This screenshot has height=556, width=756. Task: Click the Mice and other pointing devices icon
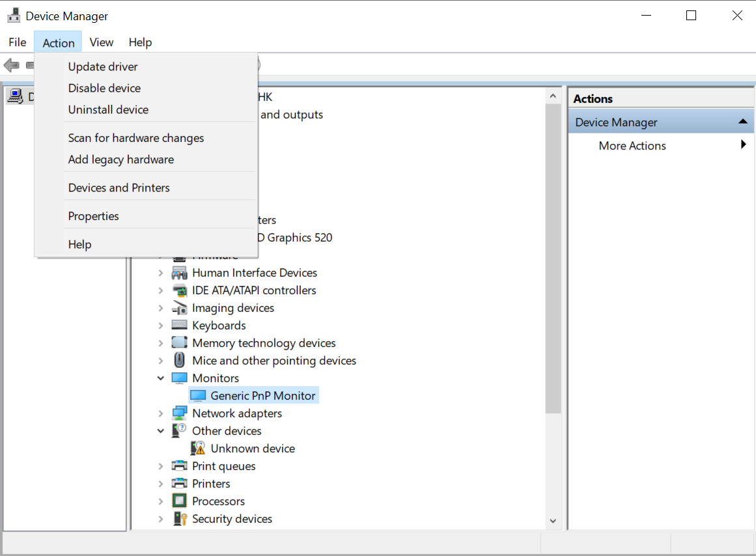click(x=178, y=360)
